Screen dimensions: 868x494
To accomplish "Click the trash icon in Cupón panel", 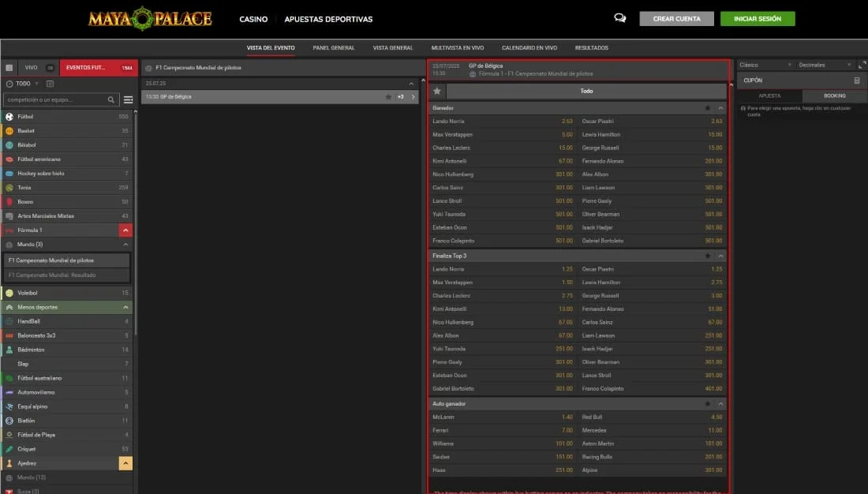I will (x=857, y=80).
